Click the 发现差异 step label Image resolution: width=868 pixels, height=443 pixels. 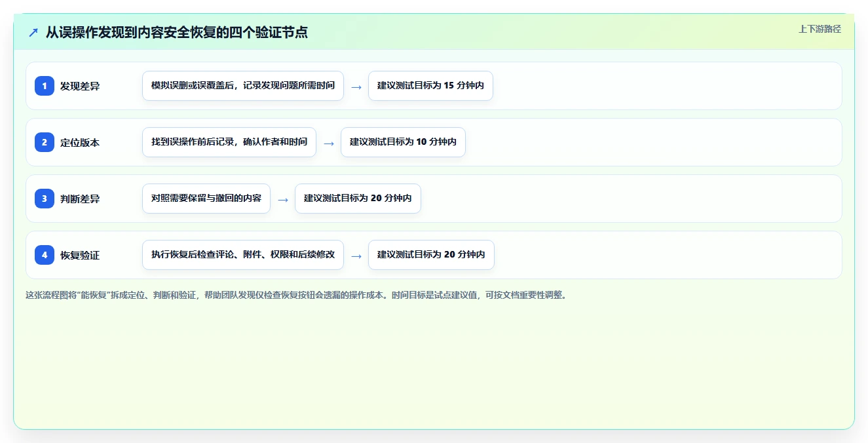coord(80,86)
